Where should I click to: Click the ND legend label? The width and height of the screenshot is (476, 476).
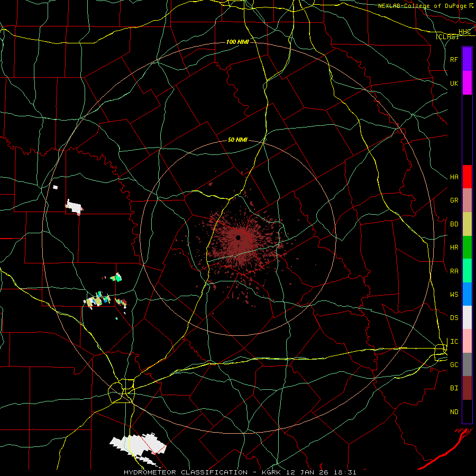coord(454,412)
